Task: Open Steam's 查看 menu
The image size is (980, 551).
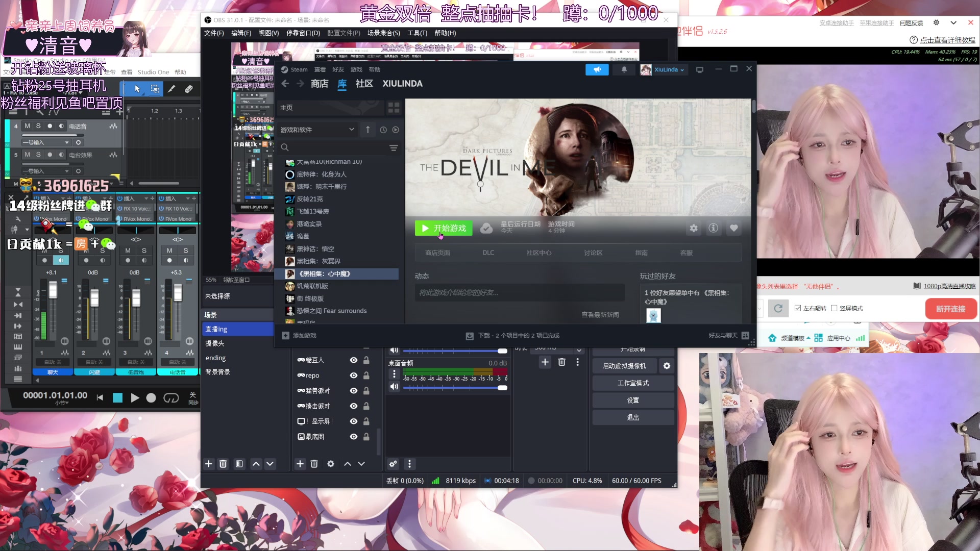Action: pos(320,69)
